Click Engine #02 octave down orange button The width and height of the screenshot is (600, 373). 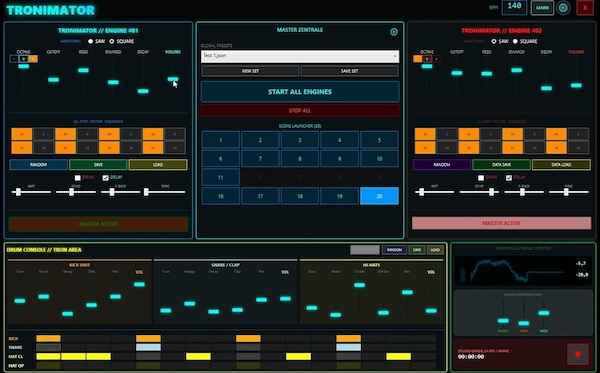[x=417, y=59]
